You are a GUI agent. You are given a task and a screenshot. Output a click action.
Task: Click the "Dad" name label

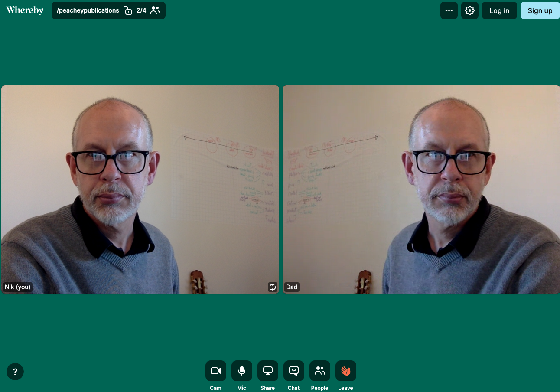pyautogui.click(x=292, y=287)
